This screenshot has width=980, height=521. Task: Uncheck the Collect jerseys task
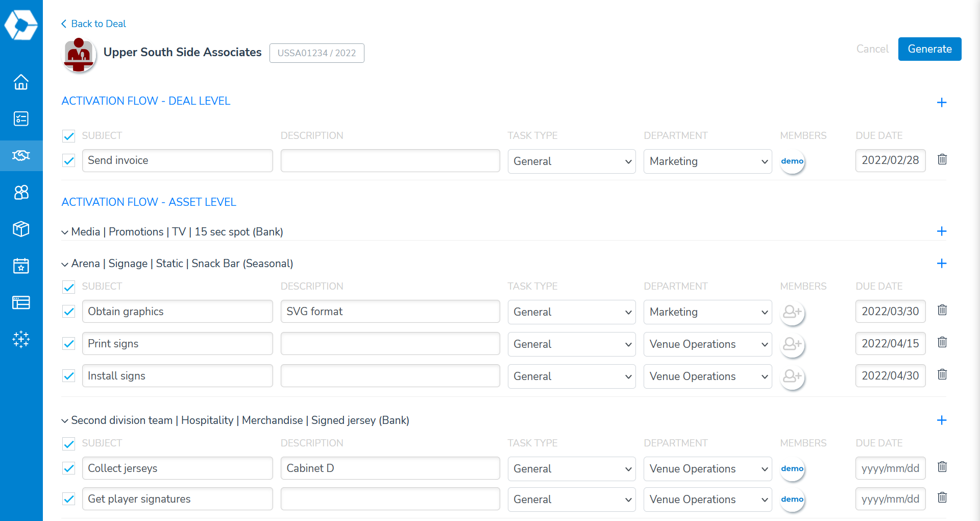(68, 468)
